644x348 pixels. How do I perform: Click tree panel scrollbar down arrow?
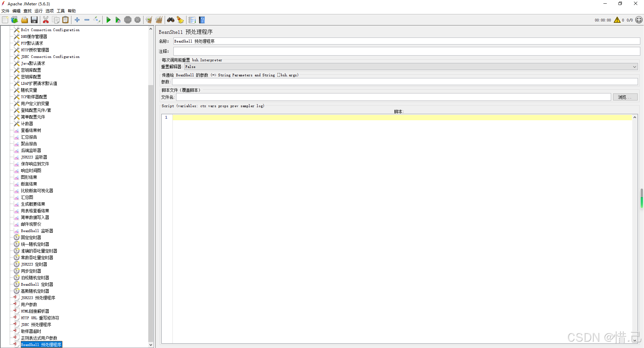coord(151,345)
